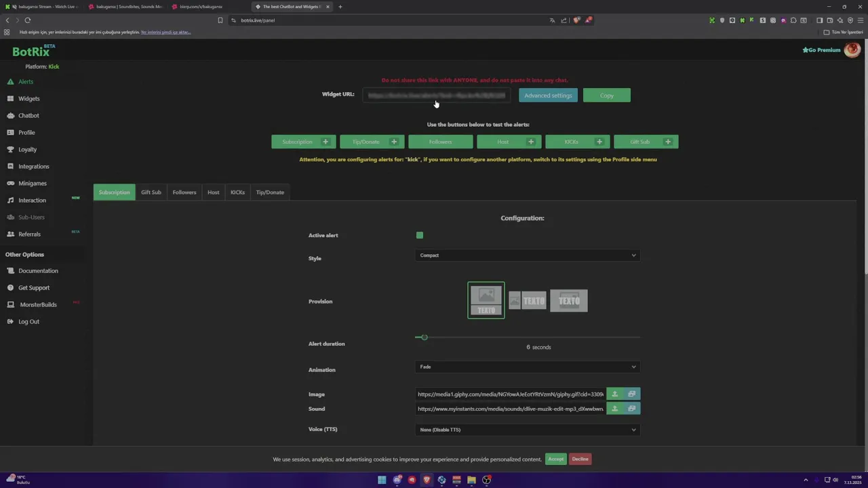Copy the widget URL with Copy button
868x488 pixels.
click(x=607, y=96)
